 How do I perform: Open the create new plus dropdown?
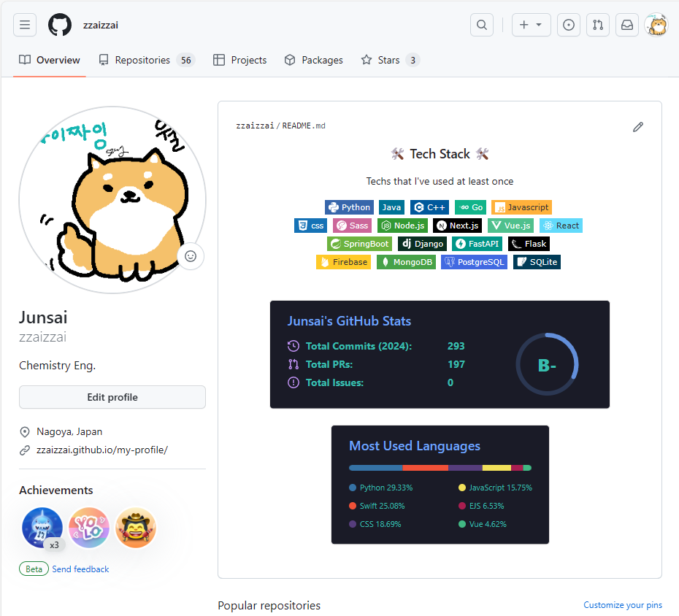[531, 25]
